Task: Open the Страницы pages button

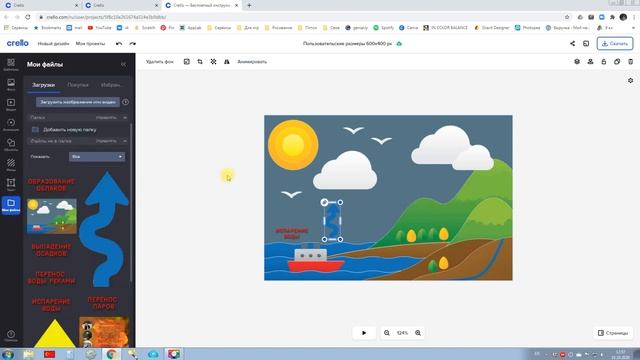Action: pos(613,333)
